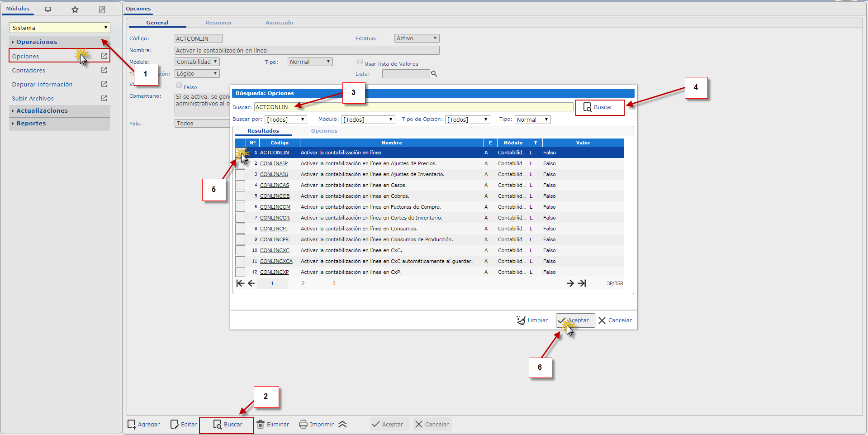
Task: Switch to Opciones tab in search dialog
Action: [x=324, y=131]
